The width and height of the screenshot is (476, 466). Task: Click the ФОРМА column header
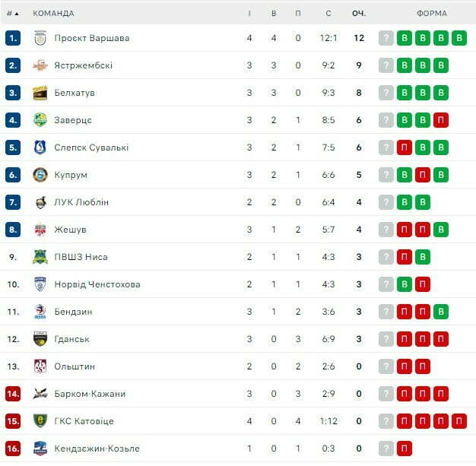click(x=432, y=13)
